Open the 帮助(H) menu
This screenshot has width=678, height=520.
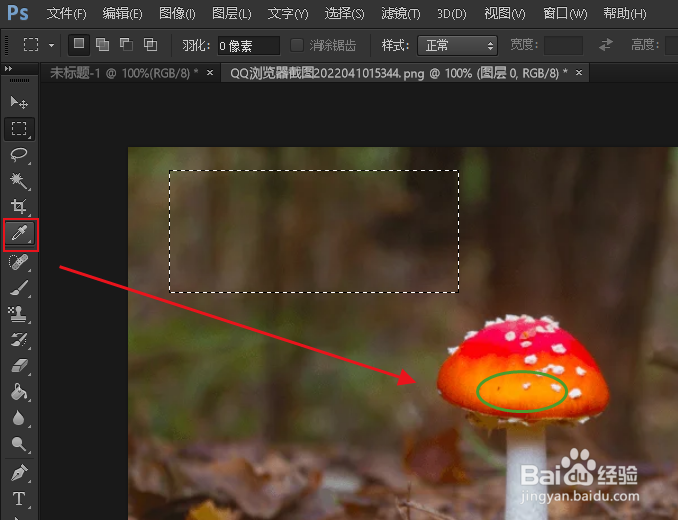[625, 14]
